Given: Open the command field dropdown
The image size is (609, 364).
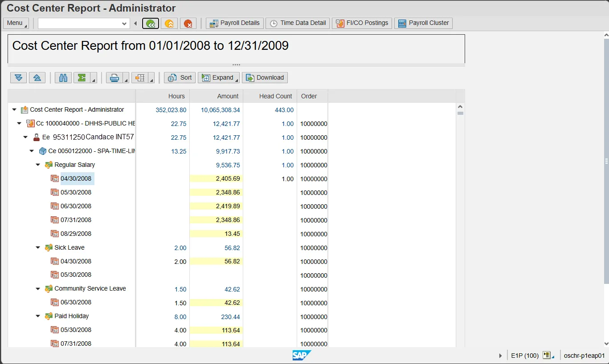Looking at the screenshot, I should [x=124, y=24].
